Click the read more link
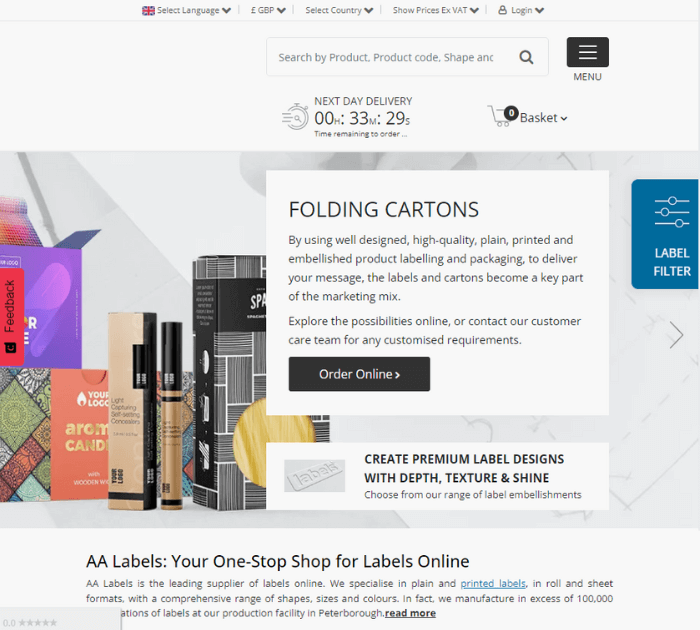 pyautogui.click(x=410, y=613)
